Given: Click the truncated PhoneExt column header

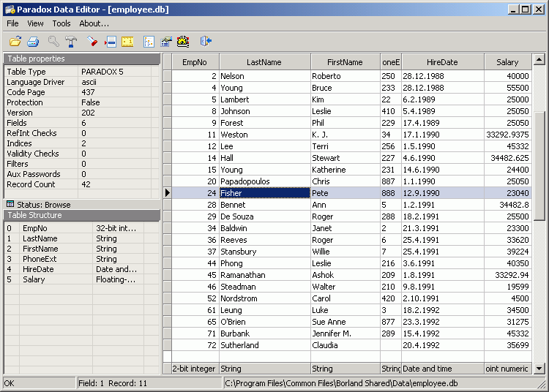Looking at the screenshot, I should [391, 62].
